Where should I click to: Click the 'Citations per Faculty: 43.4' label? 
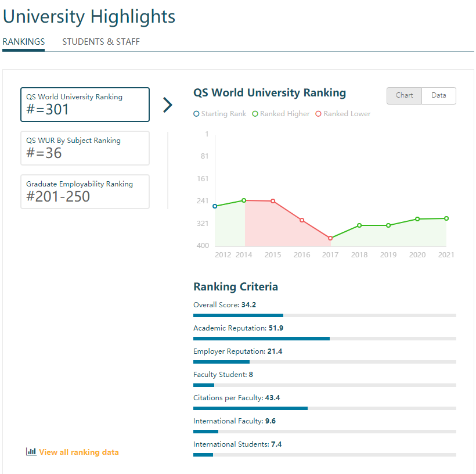click(236, 398)
